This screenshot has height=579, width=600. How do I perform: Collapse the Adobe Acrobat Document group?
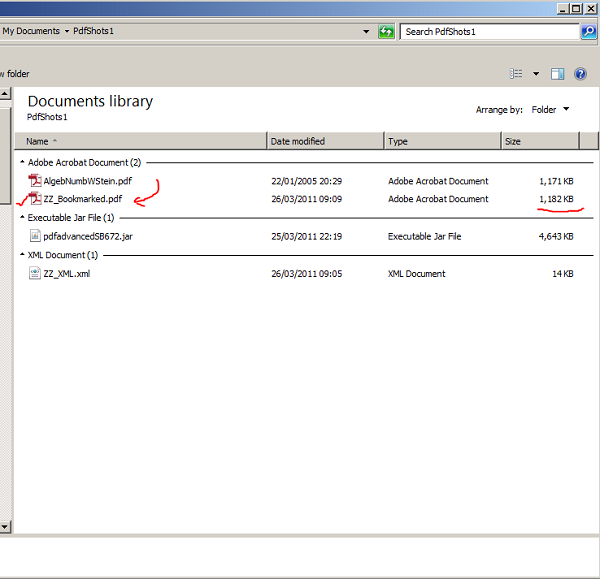22,162
